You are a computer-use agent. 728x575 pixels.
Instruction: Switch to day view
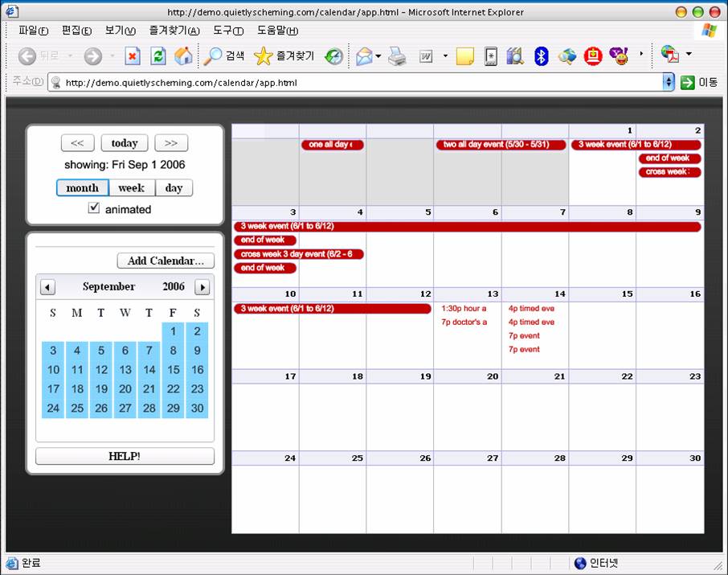174,188
